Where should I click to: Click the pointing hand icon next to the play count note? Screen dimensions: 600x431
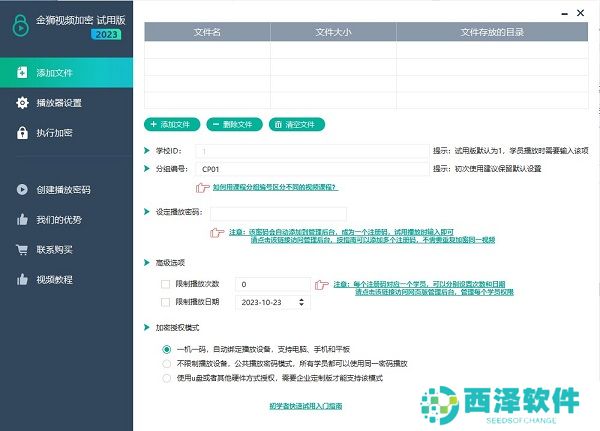[x=321, y=284]
